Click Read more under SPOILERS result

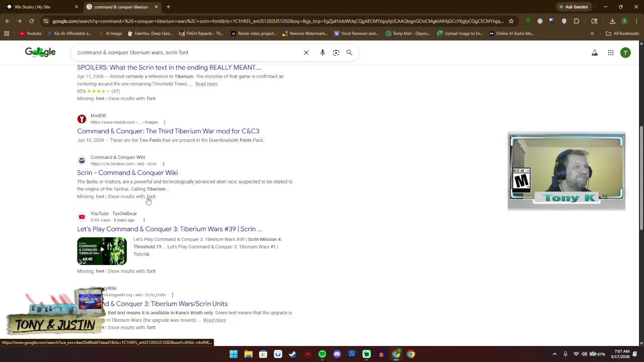(x=206, y=84)
